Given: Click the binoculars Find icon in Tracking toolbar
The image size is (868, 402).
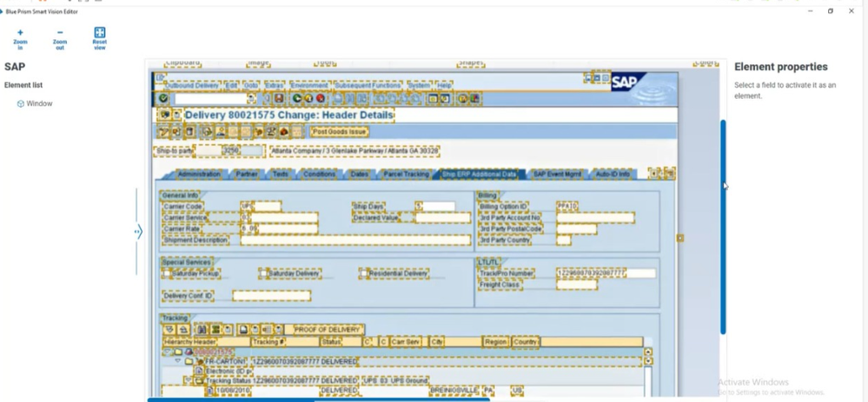Looking at the screenshot, I should coord(202,330).
